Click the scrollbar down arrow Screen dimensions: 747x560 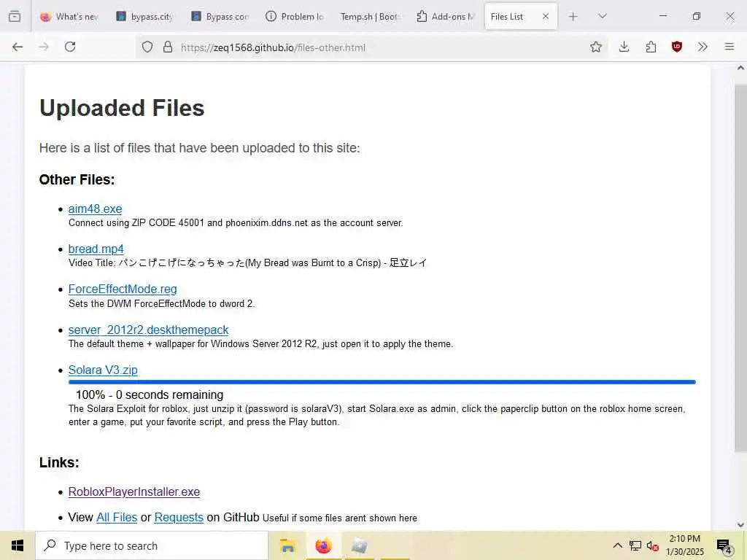(x=740, y=525)
